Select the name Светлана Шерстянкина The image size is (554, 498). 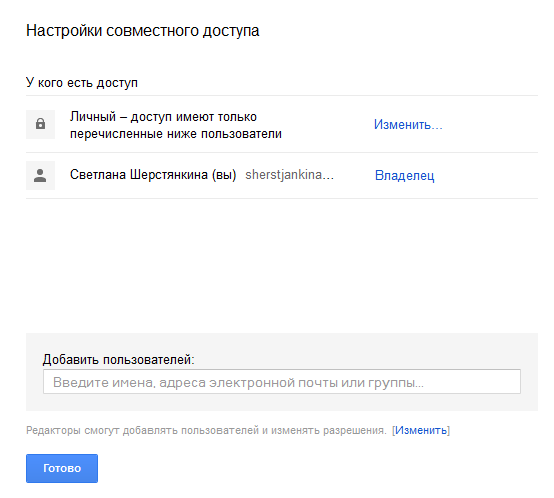click(139, 174)
